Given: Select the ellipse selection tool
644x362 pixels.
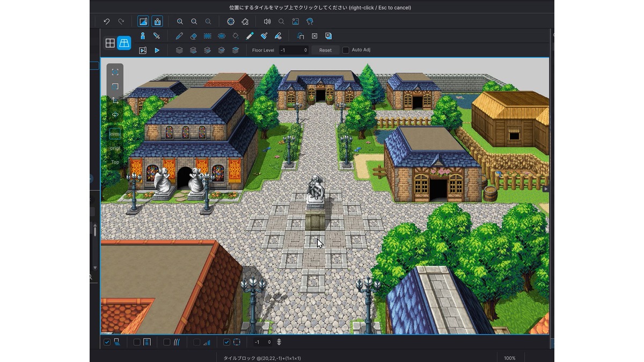Looking at the screenshot, I should coord(222,36).
